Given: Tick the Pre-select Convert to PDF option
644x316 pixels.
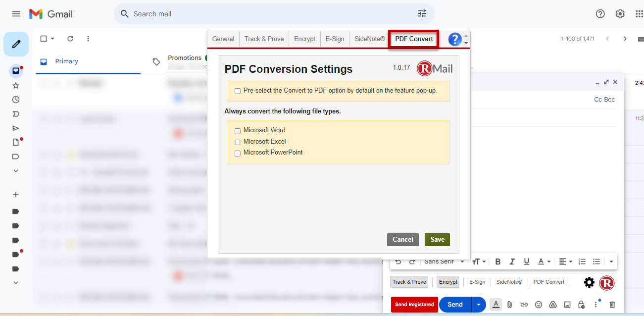Looking at the screenshot, I should pyautogui.click(x=238, y=91).
